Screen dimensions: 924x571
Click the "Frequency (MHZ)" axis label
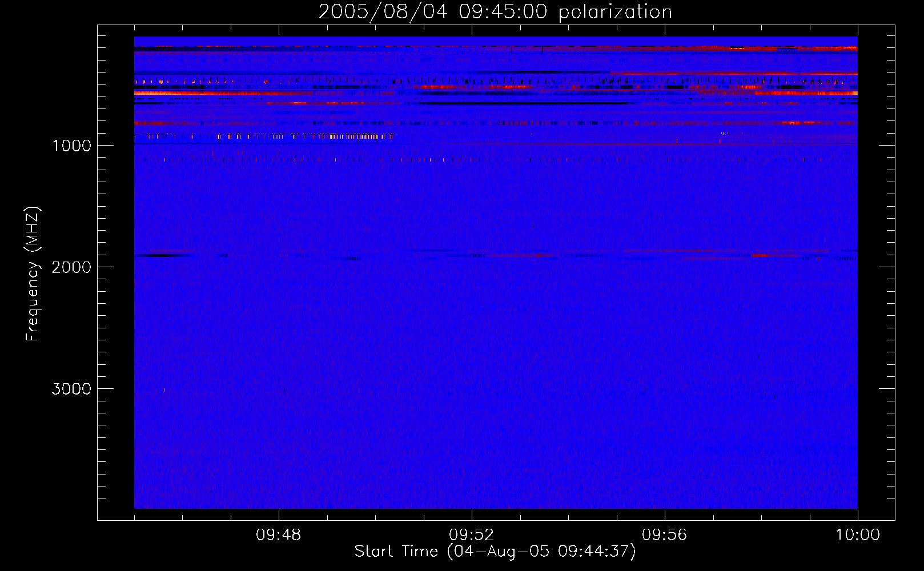33,274
